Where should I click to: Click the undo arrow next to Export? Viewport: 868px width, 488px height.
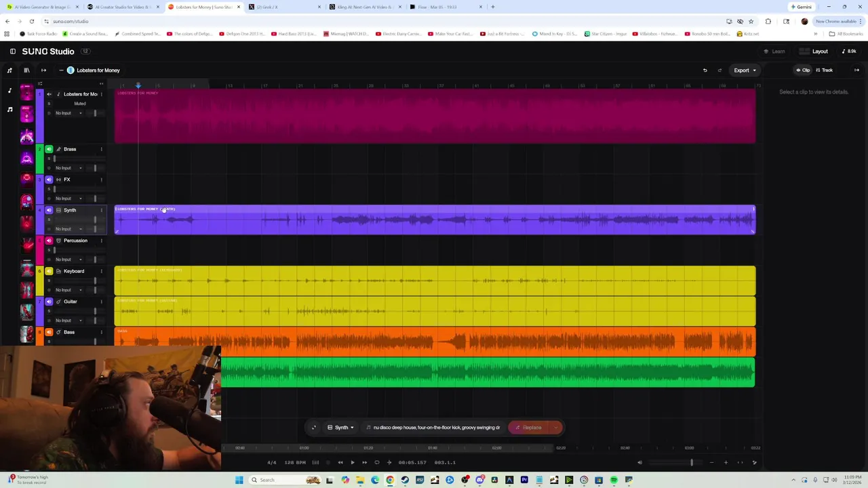click(x=705, y=70)
